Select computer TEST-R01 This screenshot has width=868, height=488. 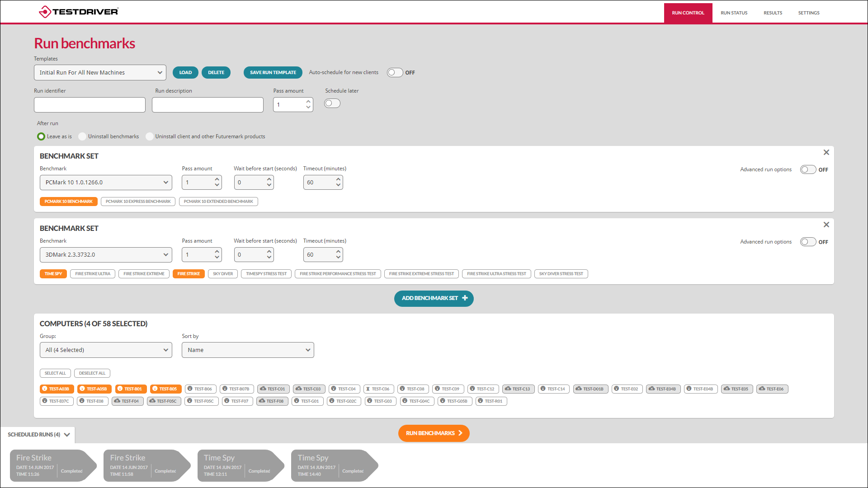click(491, 401)
